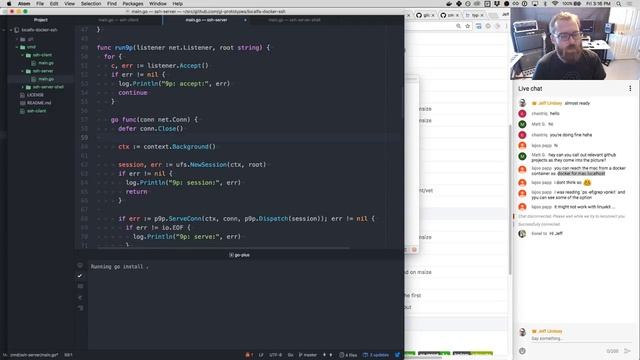Click the master branch indicator
Image resolution: width=640 pixels, height=360 pixels.
coord(307,355)
